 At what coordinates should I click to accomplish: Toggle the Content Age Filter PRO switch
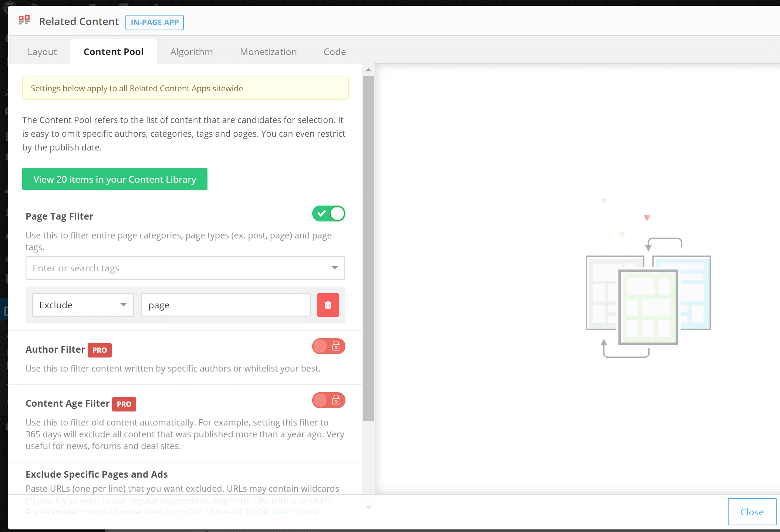point(328,400)
